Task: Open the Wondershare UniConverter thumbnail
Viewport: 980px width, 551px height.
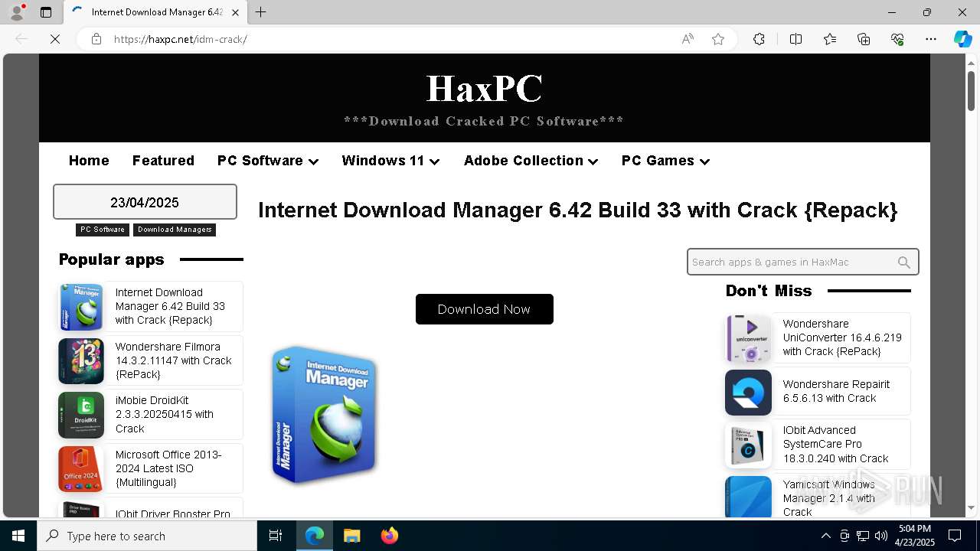Action: coord(748,338)
